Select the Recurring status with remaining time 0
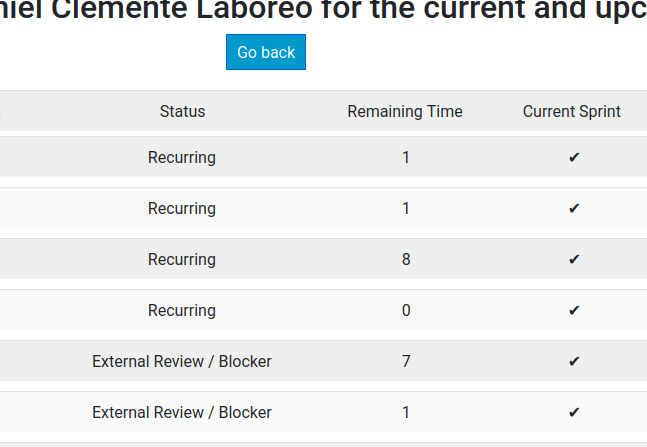 [182, 311]
